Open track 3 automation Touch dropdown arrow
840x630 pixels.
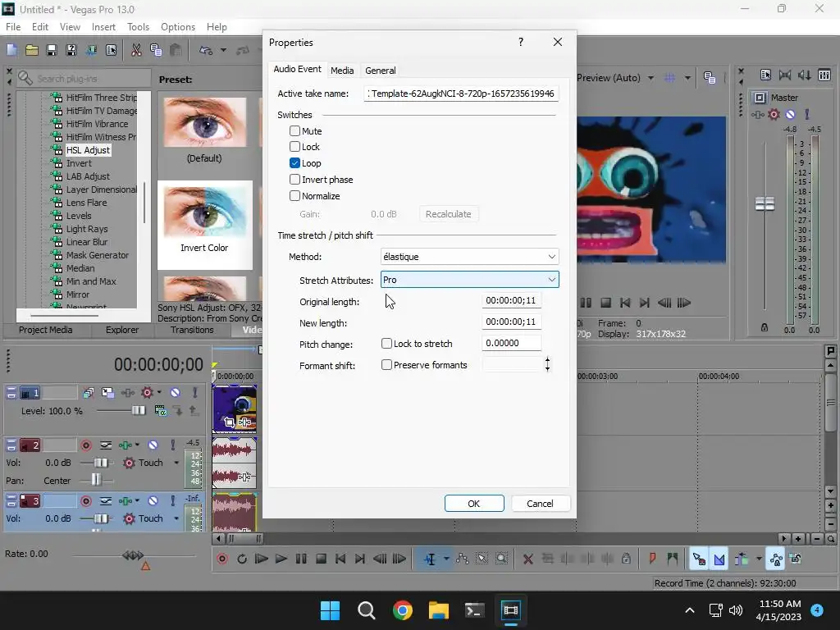coord(176,518)
